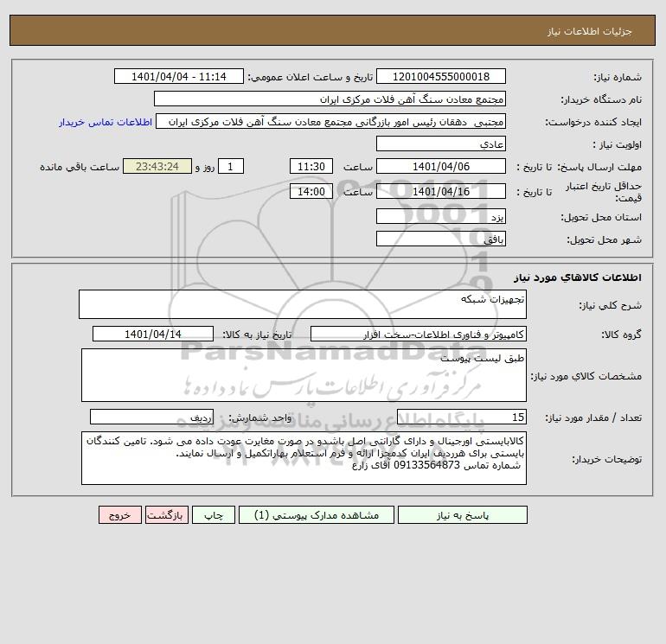666x644 pixels.
Task: Click the remaining days field showing 1
Action: (x=231, y=167)
